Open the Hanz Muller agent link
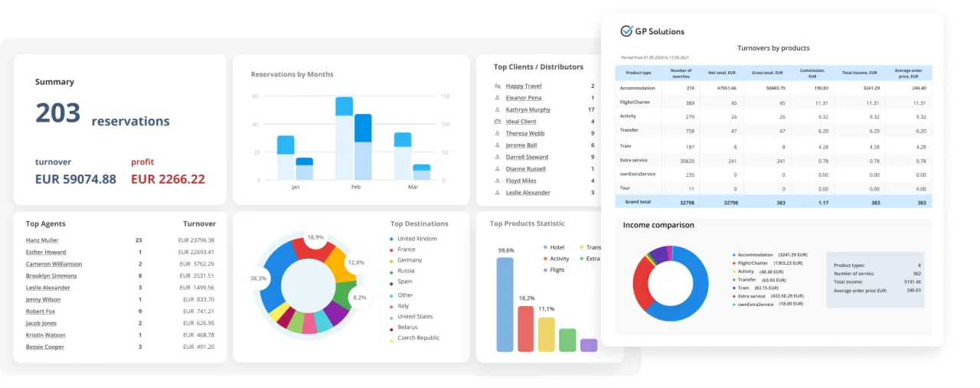Screen dimensions: 980x388 coord(42,240)
